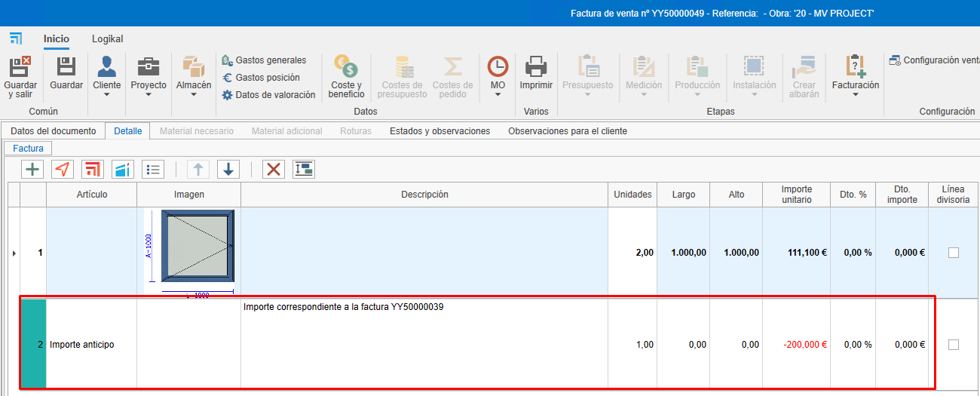Click row 1 indicator arrow
980x396 pixels.
14,253
